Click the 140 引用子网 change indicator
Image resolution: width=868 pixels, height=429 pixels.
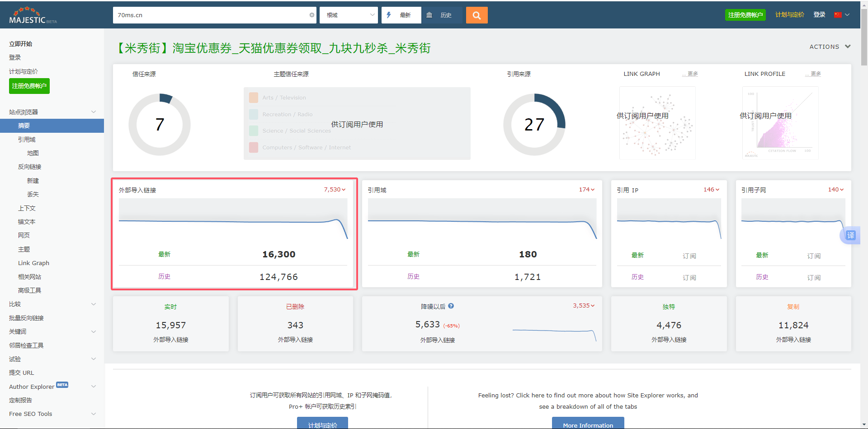point(836,190)
